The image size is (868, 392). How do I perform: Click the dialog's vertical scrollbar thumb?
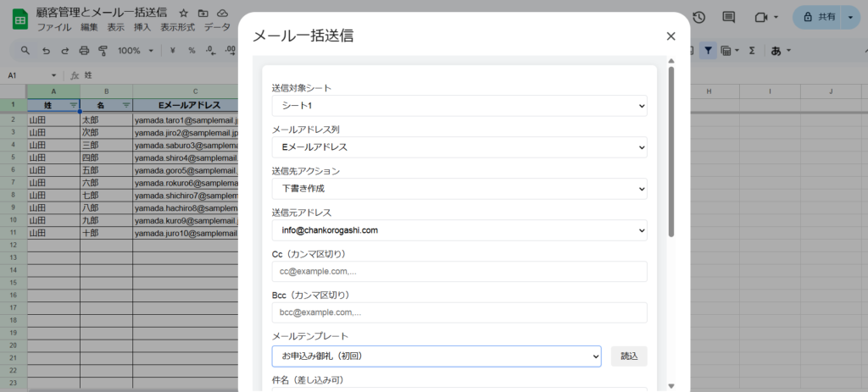[x=671, y=152]
